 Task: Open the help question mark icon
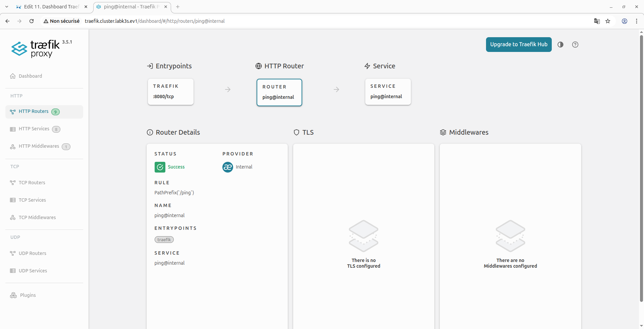click(x=575, y=45)
